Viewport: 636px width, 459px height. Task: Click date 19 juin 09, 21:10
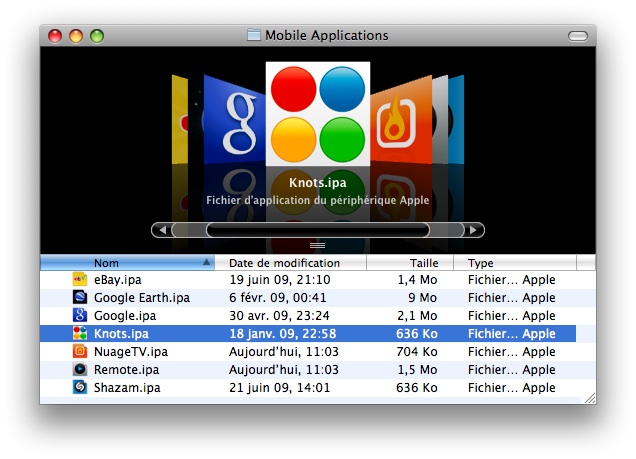click(x=280, y=279)
